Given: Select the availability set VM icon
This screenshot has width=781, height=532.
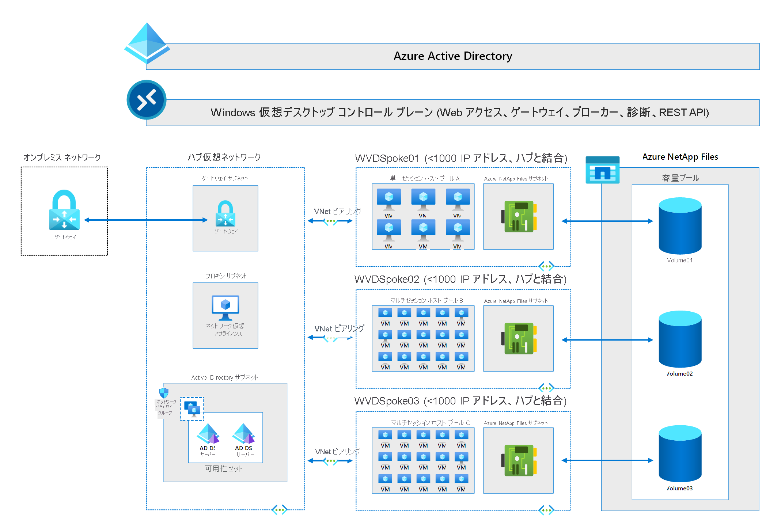Looking at the screenshot, I should pos(192,409).
